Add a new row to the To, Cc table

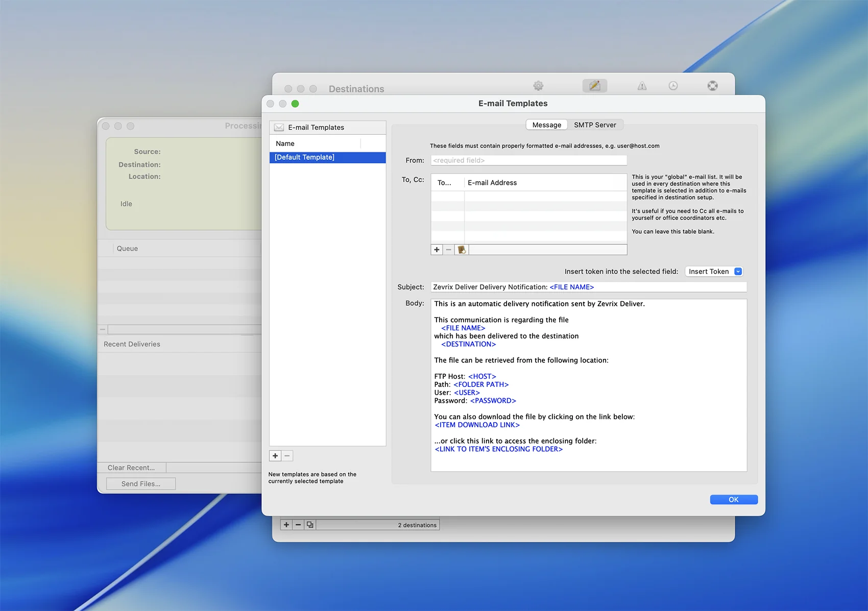pos(437,250)
